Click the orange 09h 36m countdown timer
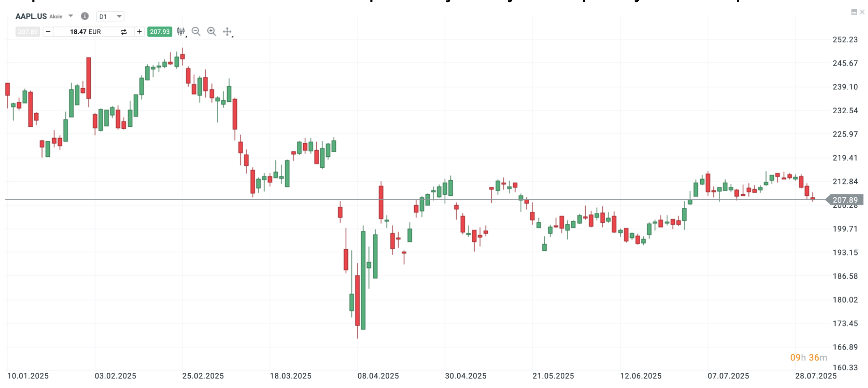 click(808, 358)
